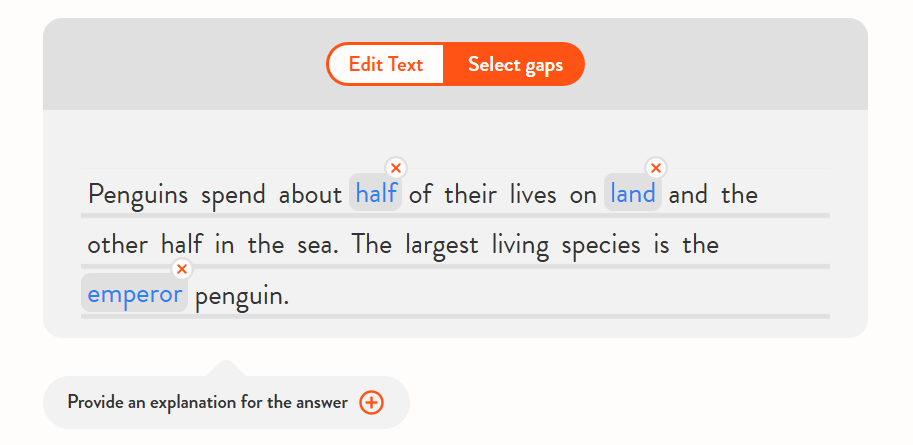
Task: Switch to Select gaps mode
Action: tap(515, 65)
